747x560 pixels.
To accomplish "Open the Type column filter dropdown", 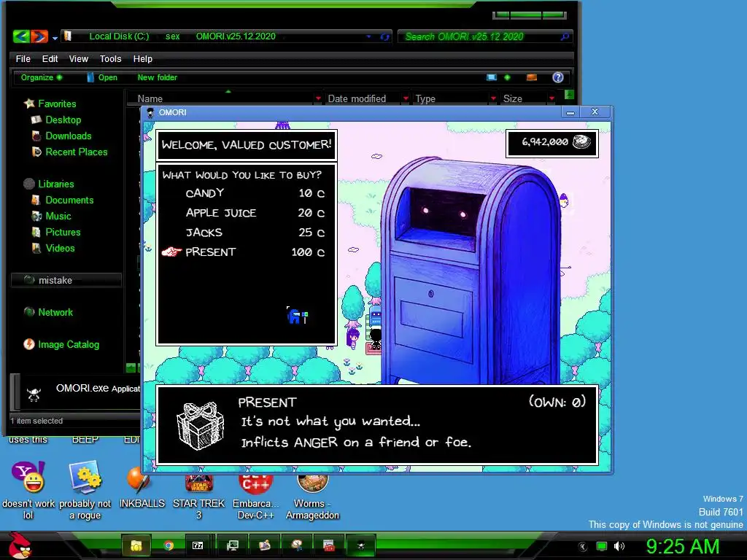I will 493,98.
